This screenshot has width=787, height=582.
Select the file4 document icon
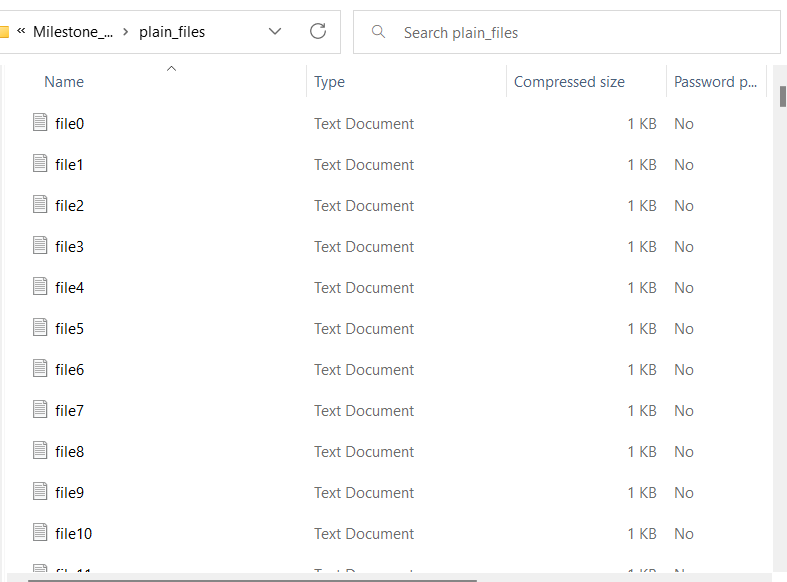point(40,286)
